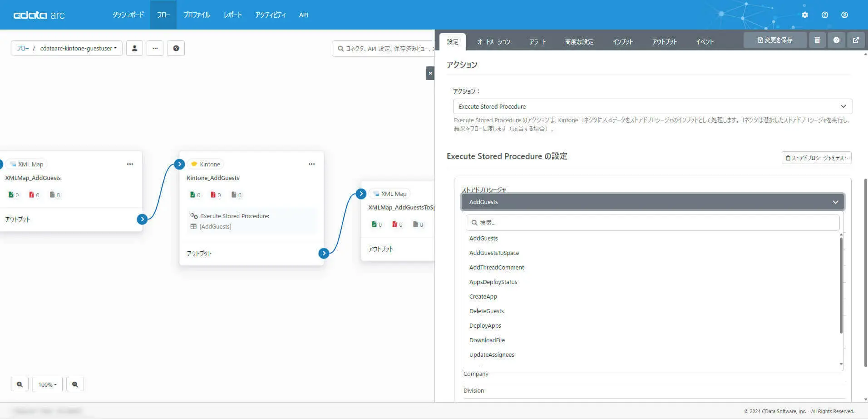This screenshot has height=419, width=868.
Task: Open the ダッシュボード menu
Action: [x=128, y=15]
